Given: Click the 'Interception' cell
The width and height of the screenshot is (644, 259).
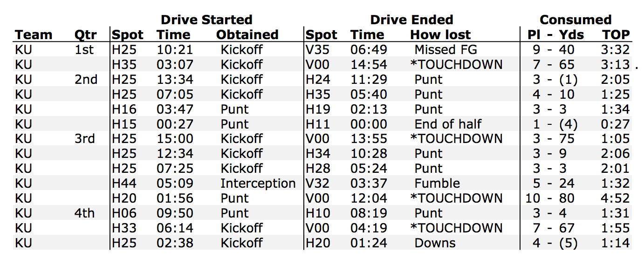Looking at the screenshot, I should (258, 184).
